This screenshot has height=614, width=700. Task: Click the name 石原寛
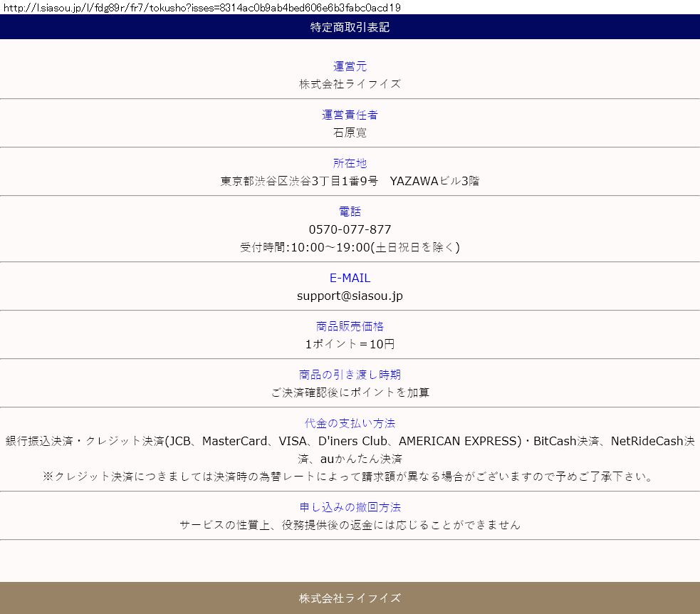click(350, 132)
